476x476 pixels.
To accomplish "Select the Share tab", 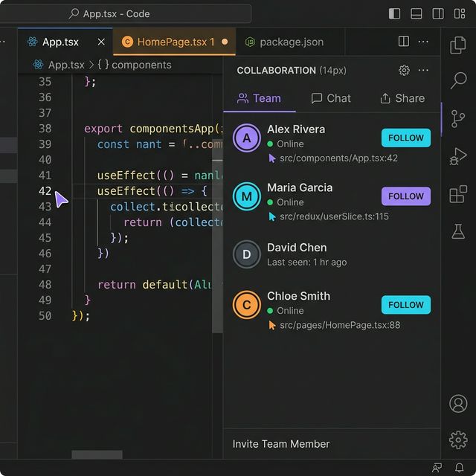I will click(402, 98).
